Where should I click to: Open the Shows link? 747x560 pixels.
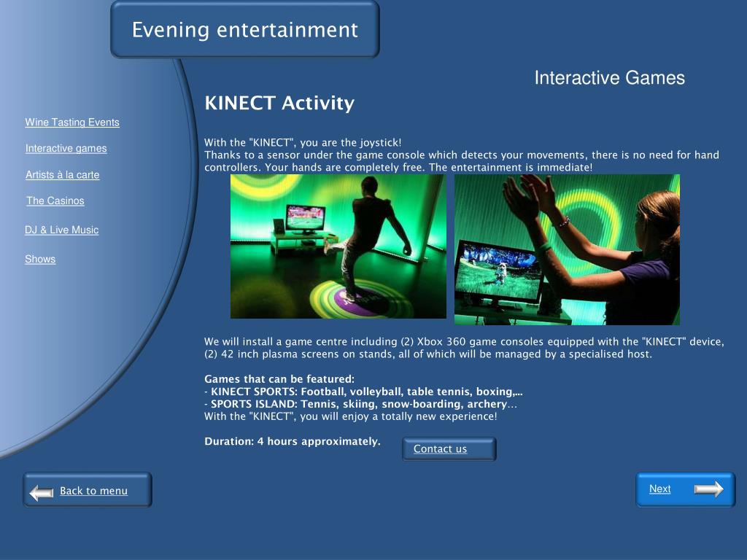click(x=40, y=260)
